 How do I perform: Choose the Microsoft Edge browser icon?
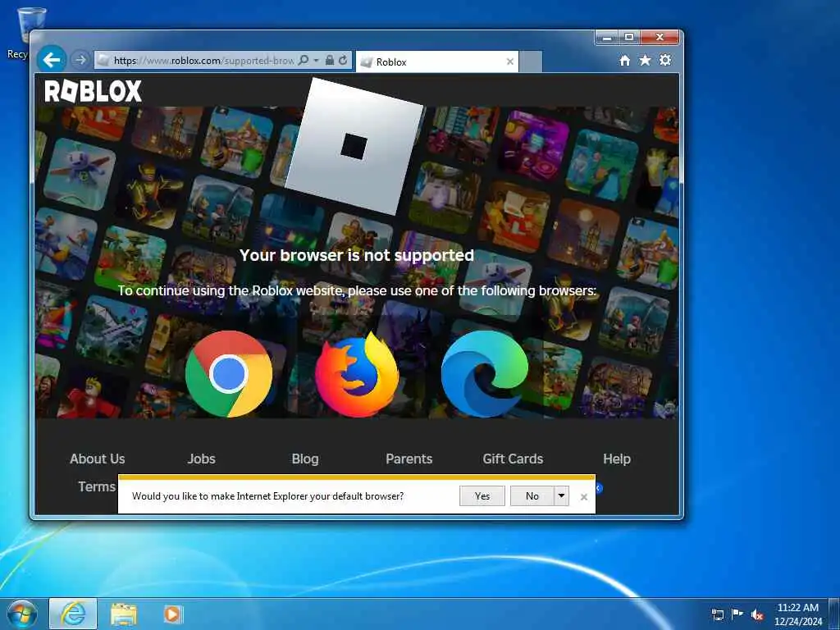coord(485,374)
